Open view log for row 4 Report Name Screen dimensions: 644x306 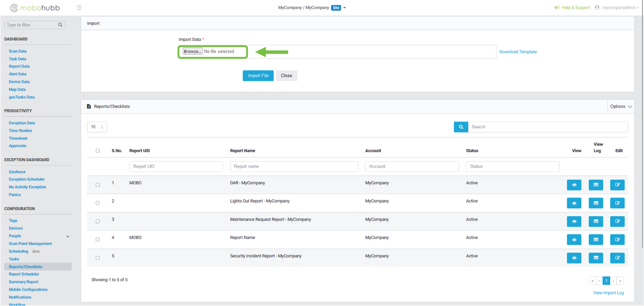click(596, 240)
